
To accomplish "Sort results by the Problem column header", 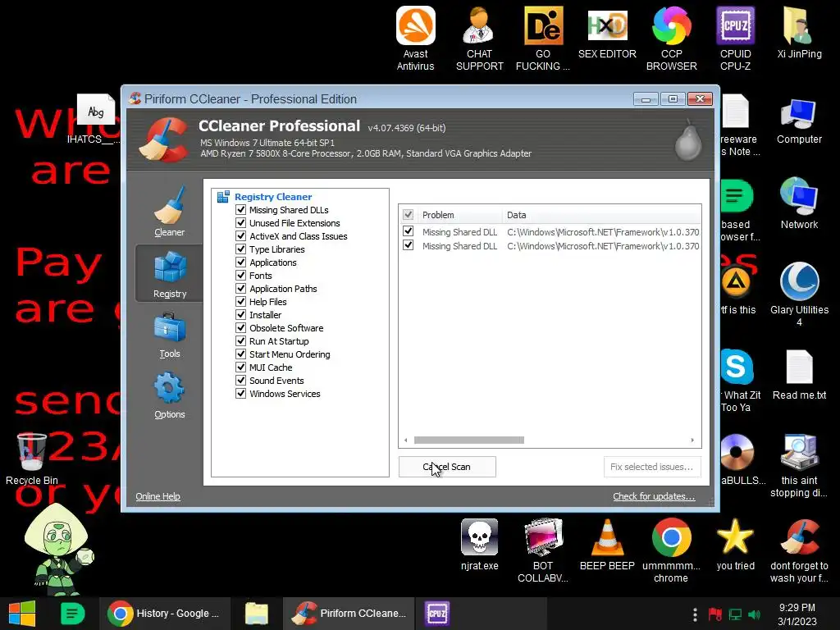I will tap(459, 215).
